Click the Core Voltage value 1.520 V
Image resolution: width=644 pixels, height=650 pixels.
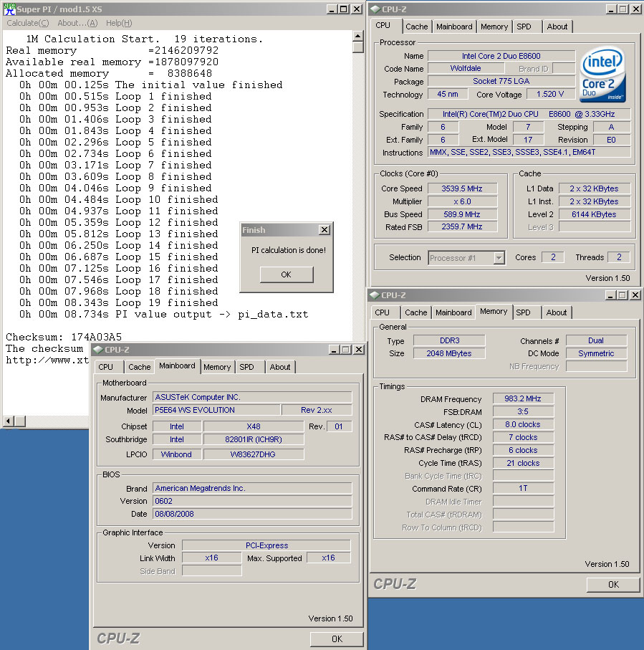[x=550, y=94]
